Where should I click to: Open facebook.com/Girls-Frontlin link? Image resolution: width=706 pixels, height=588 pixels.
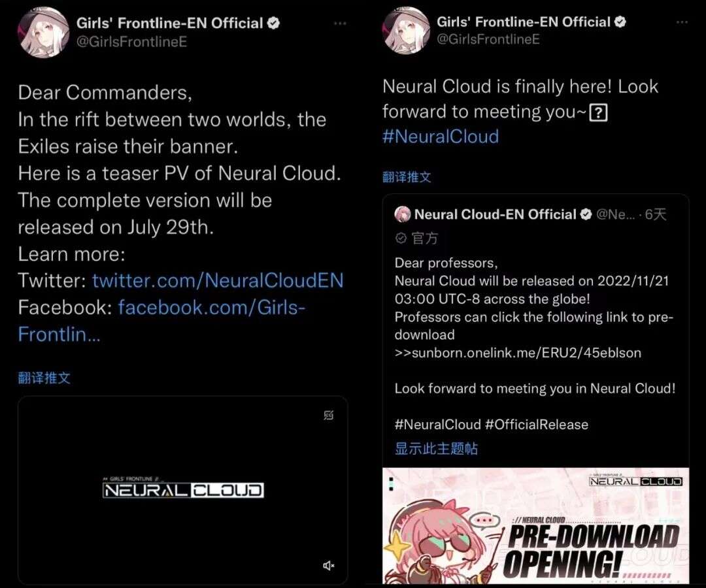click(161, 321)
